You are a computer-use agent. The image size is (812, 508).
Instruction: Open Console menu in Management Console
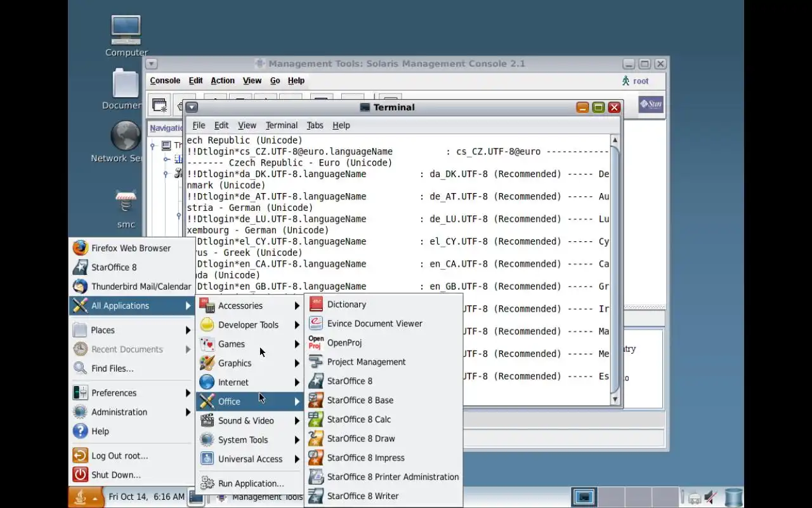[x=165, y=81]
